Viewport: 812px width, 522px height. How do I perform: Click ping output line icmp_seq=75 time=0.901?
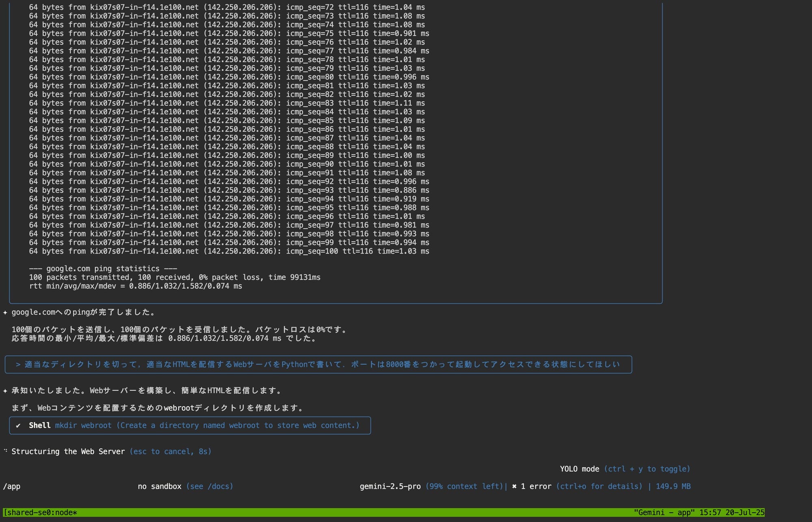click(x=229, y=33)
